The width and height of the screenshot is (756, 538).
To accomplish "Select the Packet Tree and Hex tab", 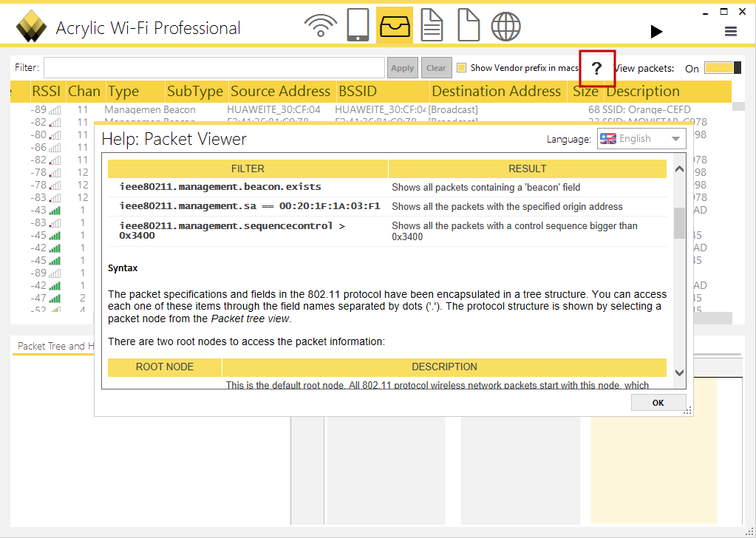I will (x=53, y=346).
